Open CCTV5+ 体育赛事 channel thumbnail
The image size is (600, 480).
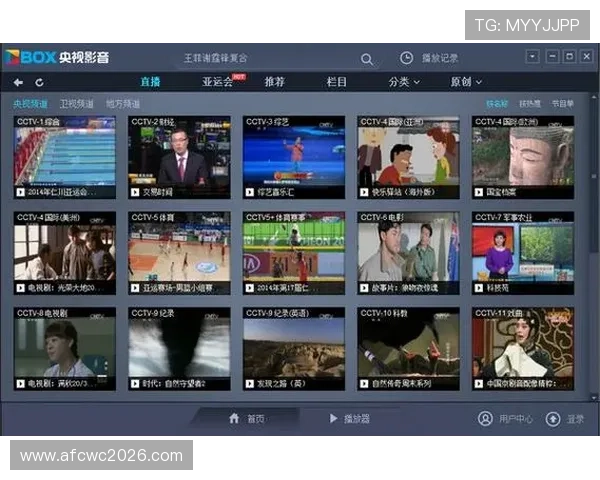click(x=294, y=253)
